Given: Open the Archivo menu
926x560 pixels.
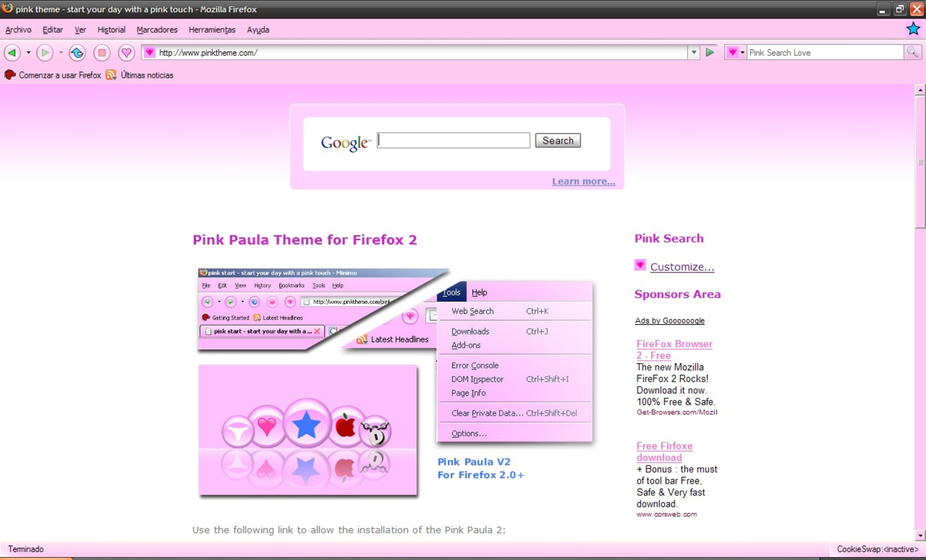Looking at the screenshot, I should point(18,29).
